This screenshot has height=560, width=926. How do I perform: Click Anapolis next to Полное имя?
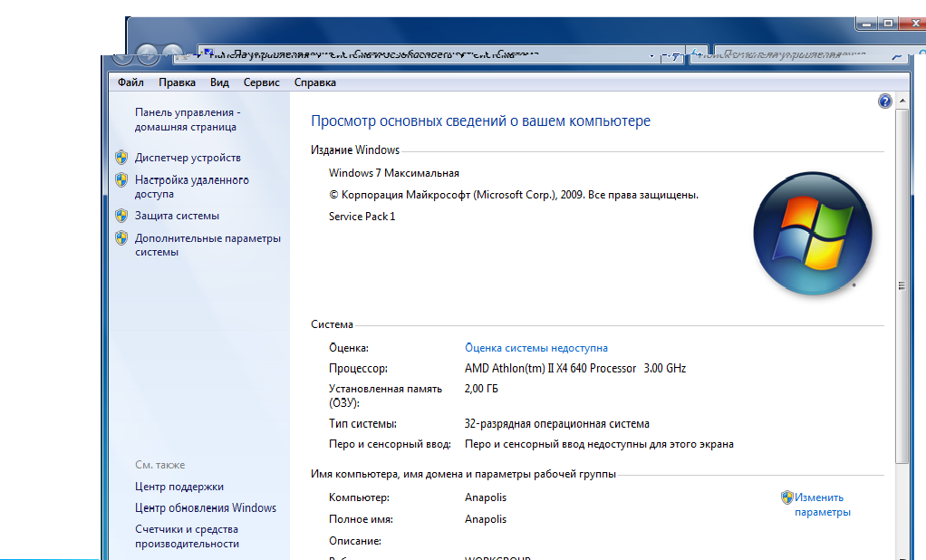(x=486, y=519)
